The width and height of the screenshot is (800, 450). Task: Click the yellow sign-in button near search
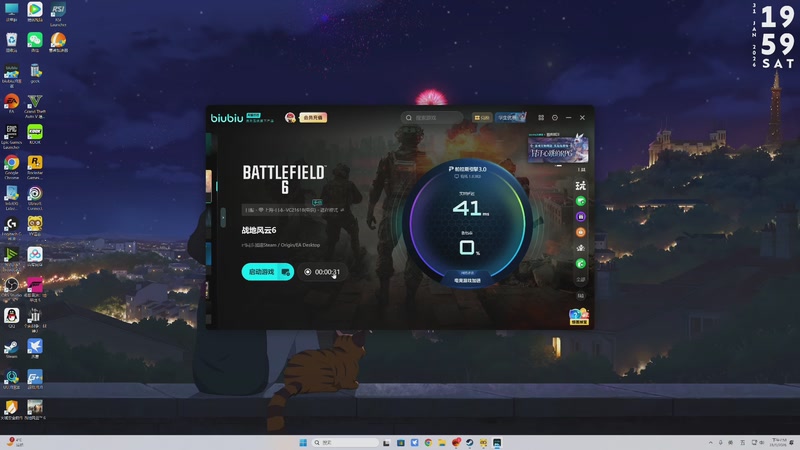coord(482,117)
